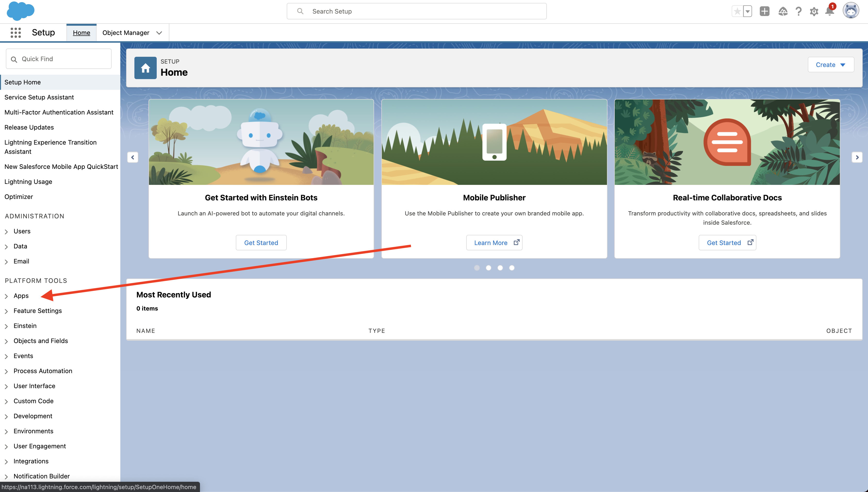
Task: Open User Interface in Platform Tools
Action: [34, 386]
